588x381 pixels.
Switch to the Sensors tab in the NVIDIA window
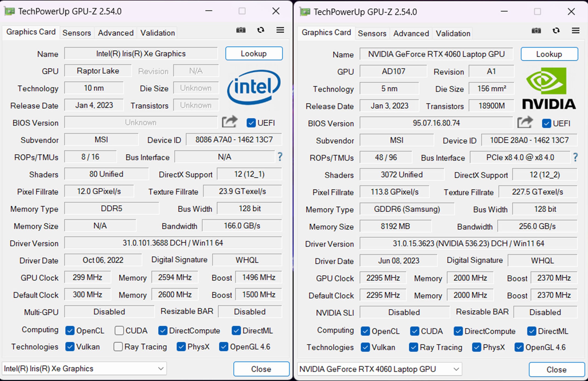tap(372, 33)
